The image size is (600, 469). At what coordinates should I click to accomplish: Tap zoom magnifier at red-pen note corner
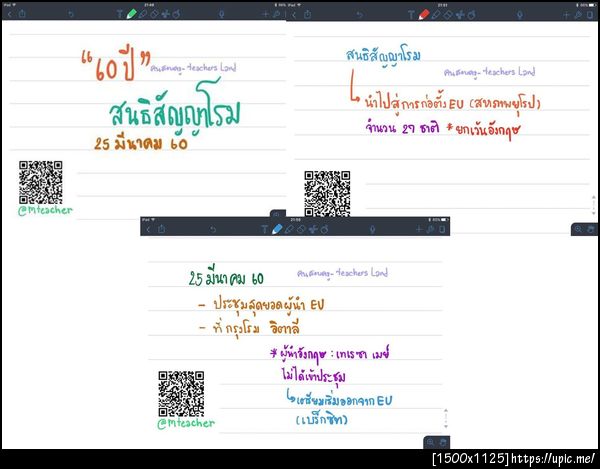coord(578,229)
